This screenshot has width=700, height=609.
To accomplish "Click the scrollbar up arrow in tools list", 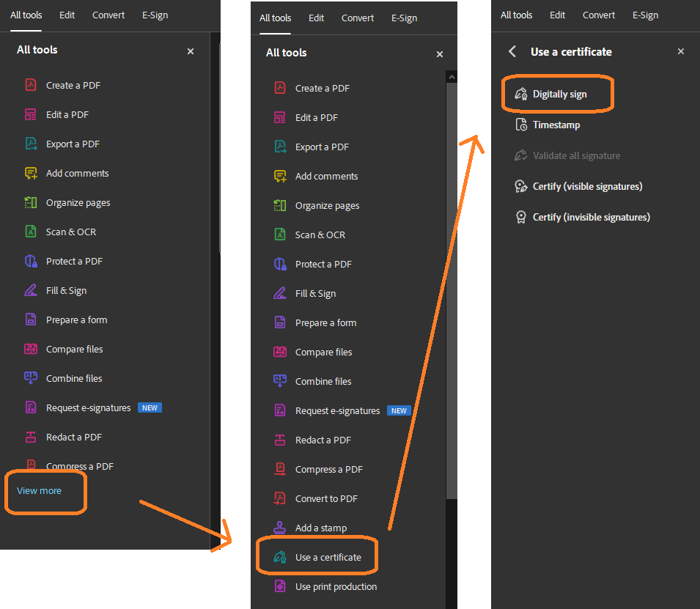I will [452, 76].
